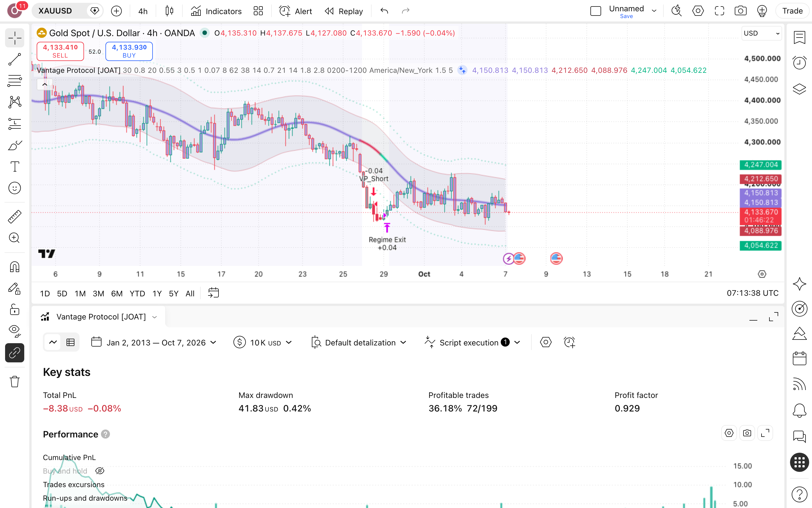Maximize the strategy tester panel
The height and width of the screenshot is (508, 812).
pos(773,316)
